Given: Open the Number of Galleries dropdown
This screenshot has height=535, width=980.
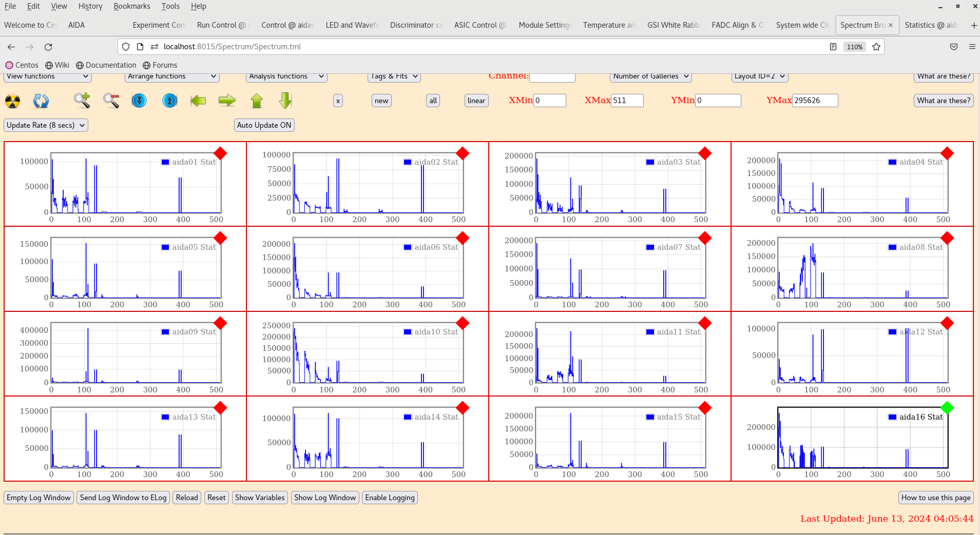Looking at the screenshot, I should (650, 76).
